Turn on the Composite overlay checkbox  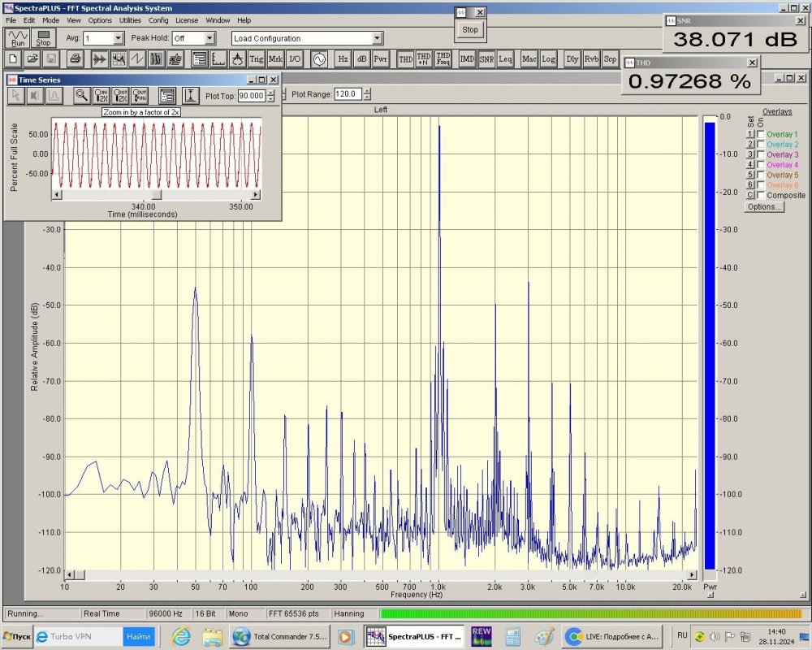[x=761, y=195]
